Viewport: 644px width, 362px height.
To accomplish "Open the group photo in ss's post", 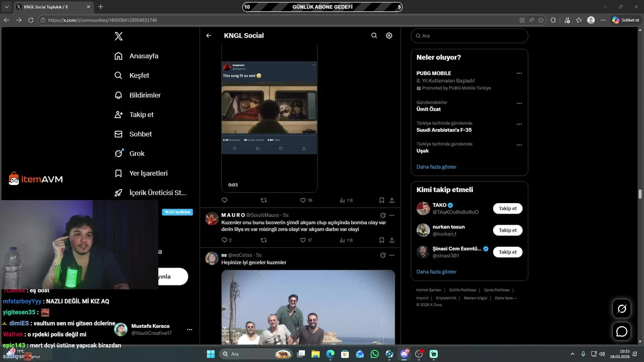I will (308, 307).
